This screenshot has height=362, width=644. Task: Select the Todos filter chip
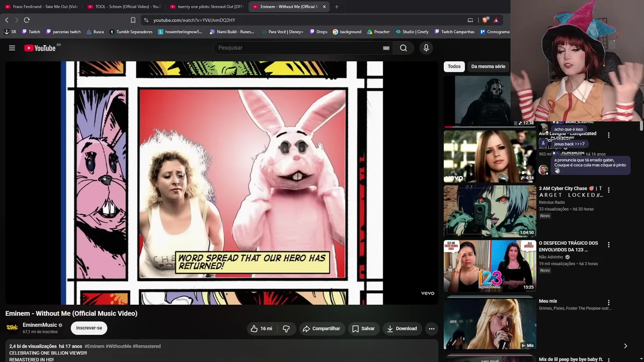(x=454, y=66)
